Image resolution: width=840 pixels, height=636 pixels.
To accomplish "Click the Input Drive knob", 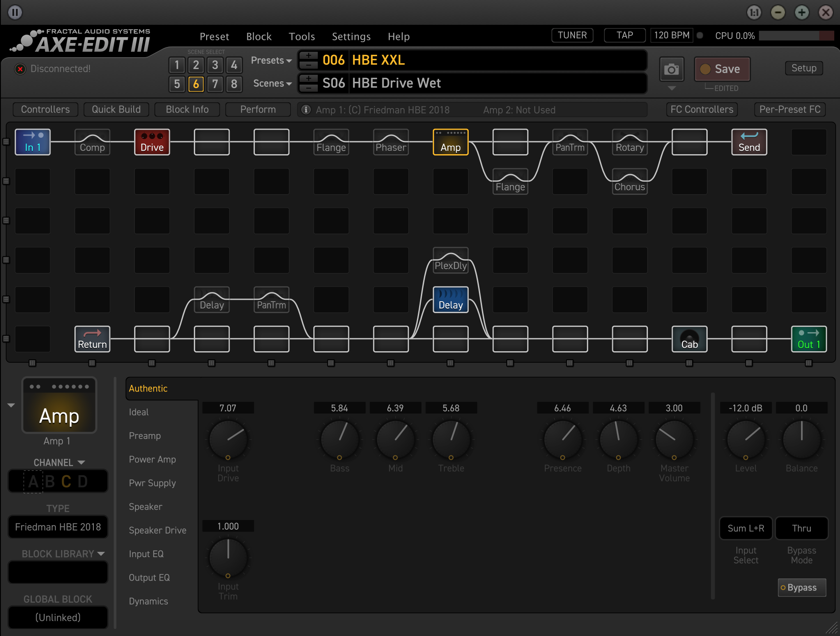I will 228,439.
